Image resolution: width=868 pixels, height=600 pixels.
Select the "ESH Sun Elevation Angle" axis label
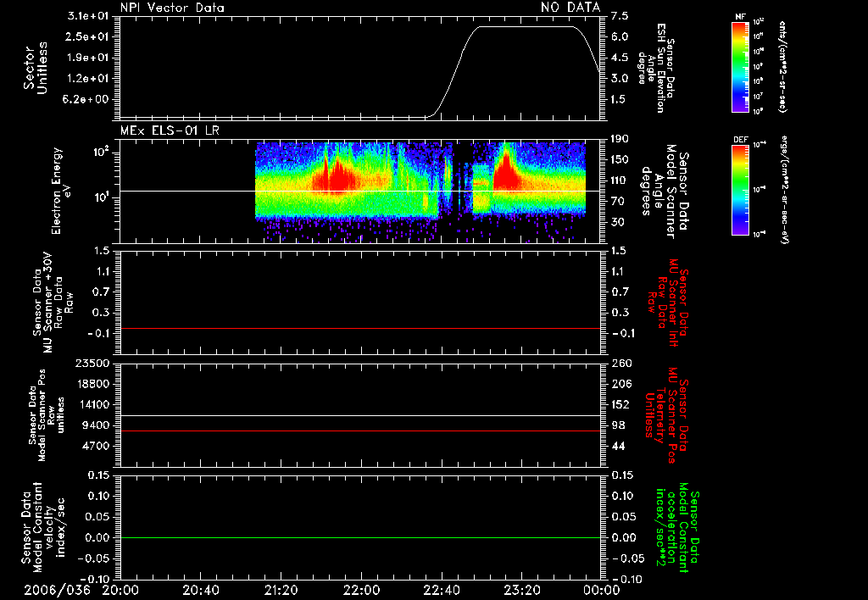coord(655,68)
